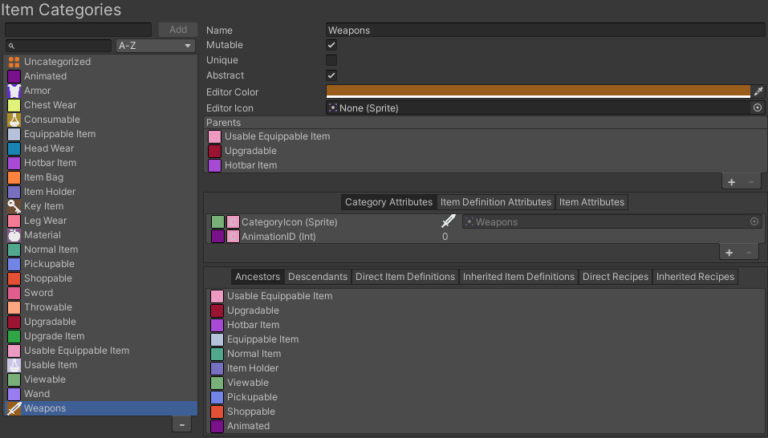
Task: Uncheck the Abstract checkbox
Action: point(331,76)
